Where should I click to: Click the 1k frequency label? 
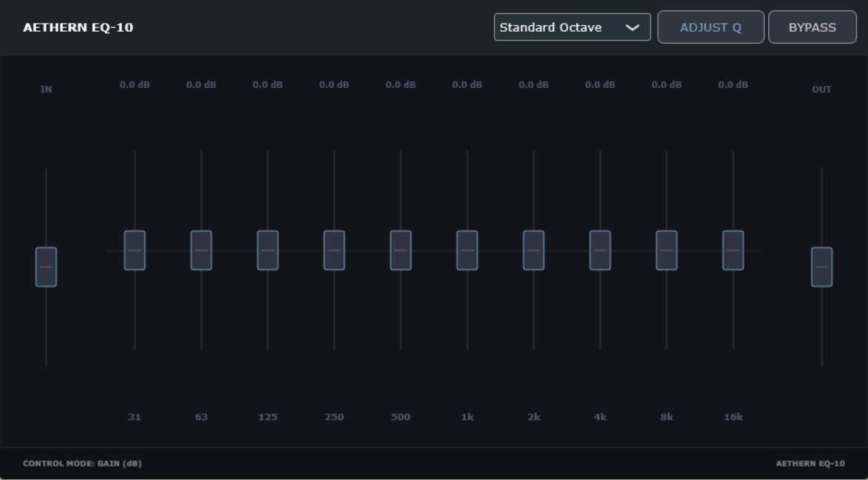tap(467, 417)
